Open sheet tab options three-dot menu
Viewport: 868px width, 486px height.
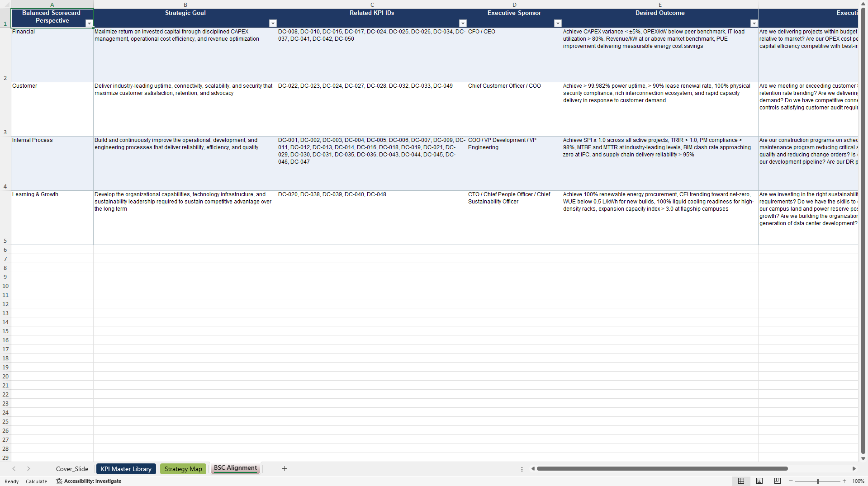tap(522, 469)
